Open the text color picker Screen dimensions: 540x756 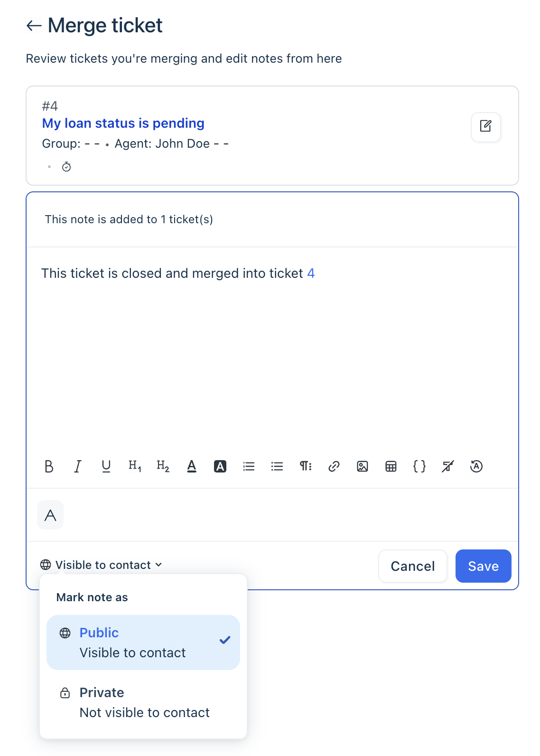click(x=192, y=466)
